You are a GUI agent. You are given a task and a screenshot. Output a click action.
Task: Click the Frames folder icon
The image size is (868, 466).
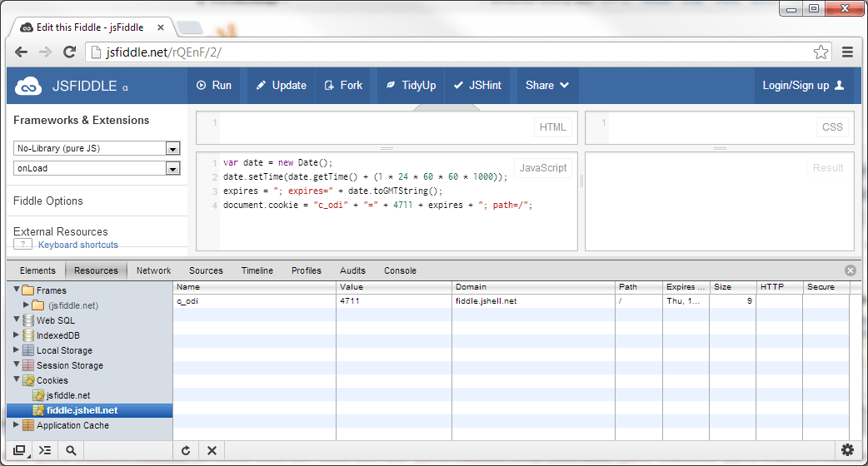pos(28,290)
